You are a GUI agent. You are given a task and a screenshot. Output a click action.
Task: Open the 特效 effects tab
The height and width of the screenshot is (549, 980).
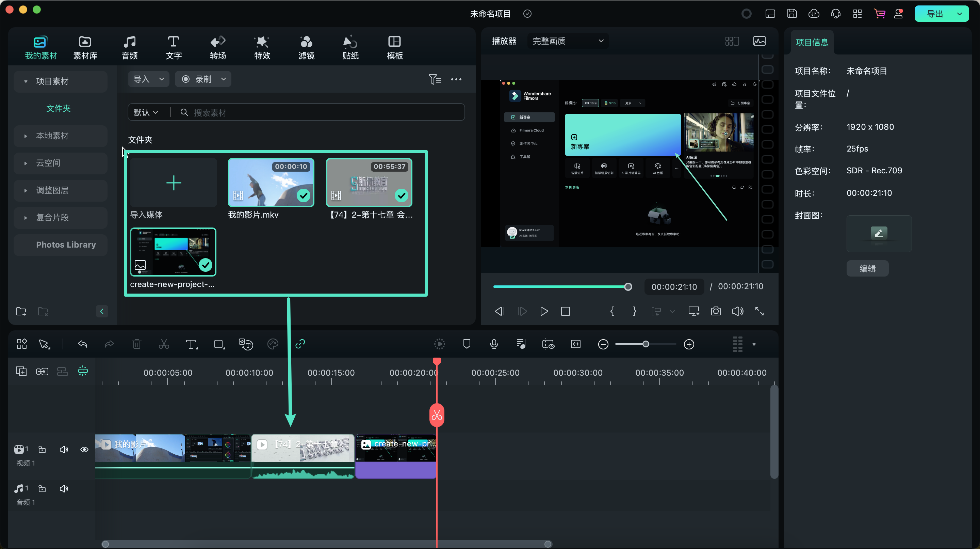click(262, 48)
